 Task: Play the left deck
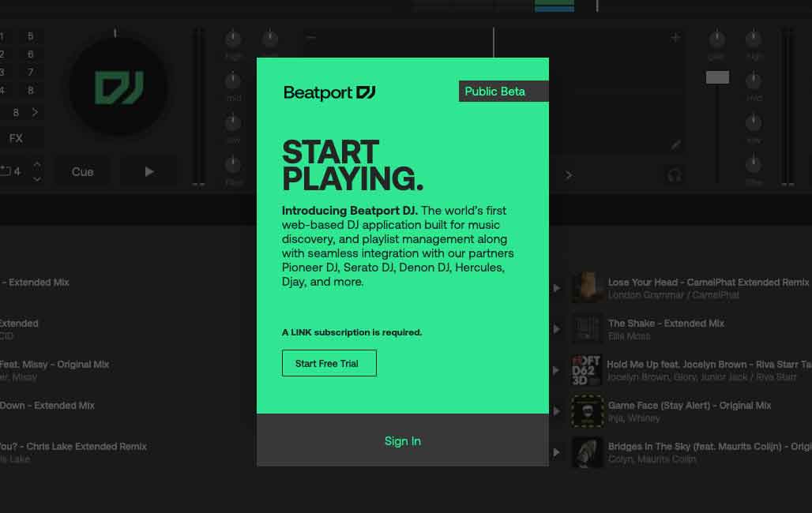(x=149, y=172)
